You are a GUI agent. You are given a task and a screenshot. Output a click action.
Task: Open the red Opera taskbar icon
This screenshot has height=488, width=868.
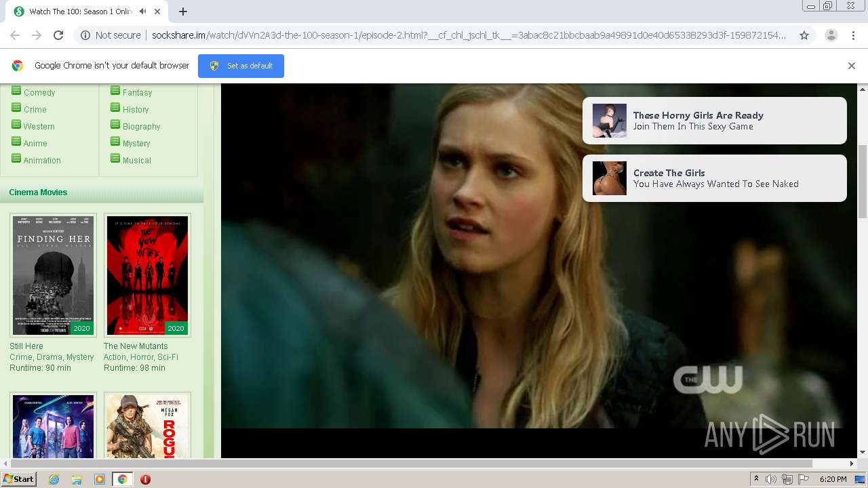point(145,479)
